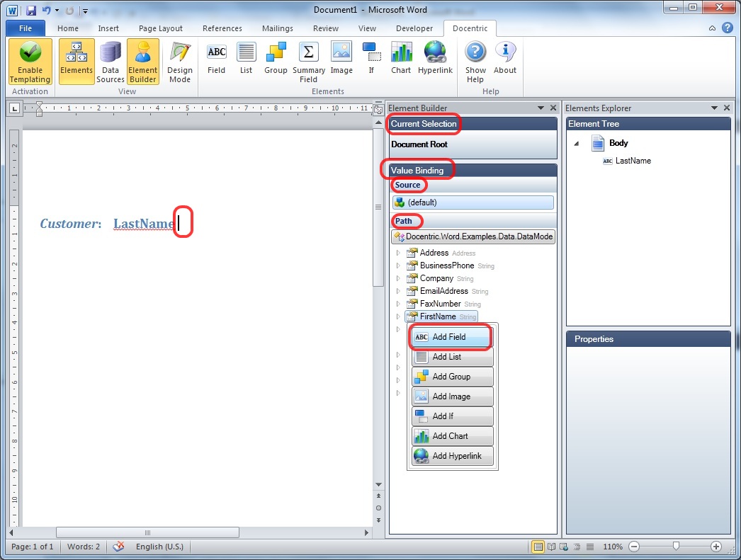This screenshot has height=560, width=741.
Task: Click the Docentric.Word.Examples.Data.DataModel root item
Action: coord(473,236)
